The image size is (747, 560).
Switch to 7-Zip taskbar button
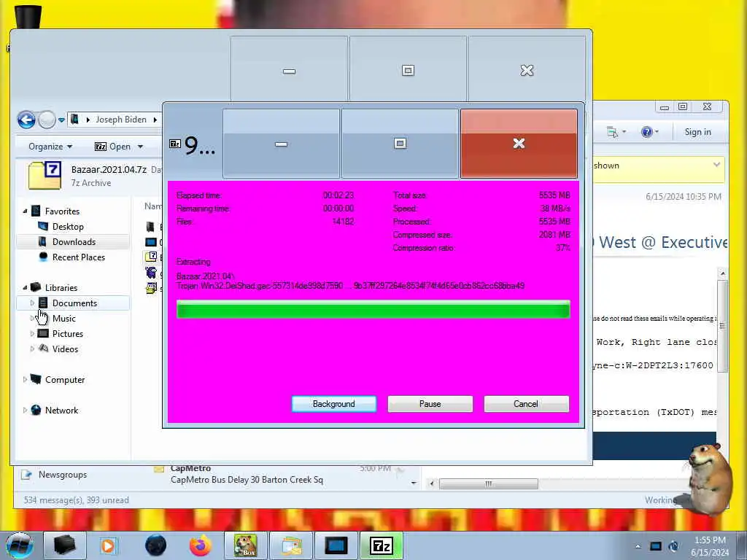[x=381, y=545]
